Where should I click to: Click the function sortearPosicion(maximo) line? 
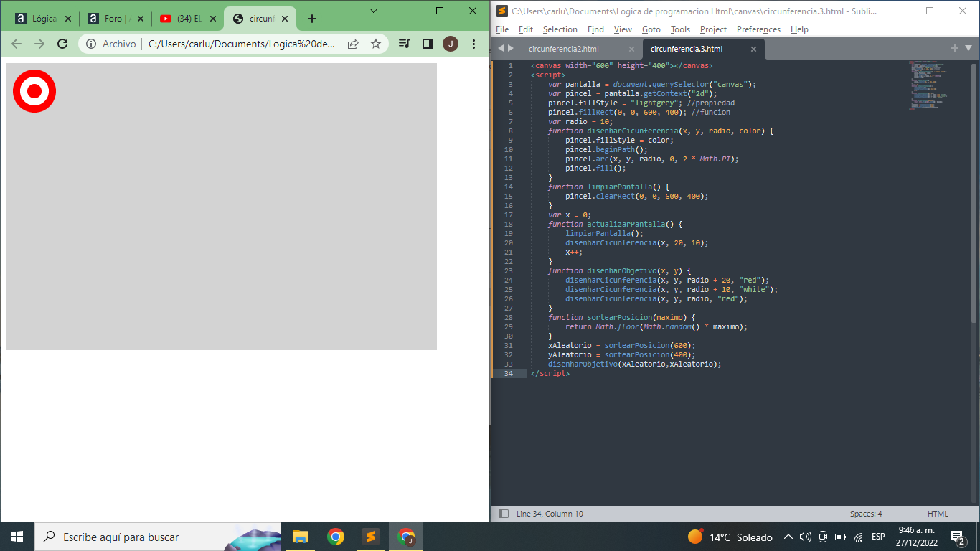(622, 317)
